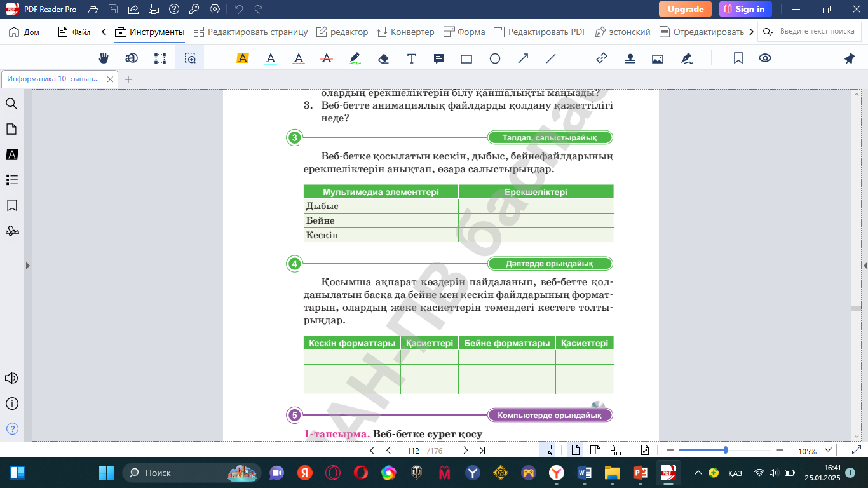Print the current document
Viewport: 868px width, 488px height.
[154, 9]
